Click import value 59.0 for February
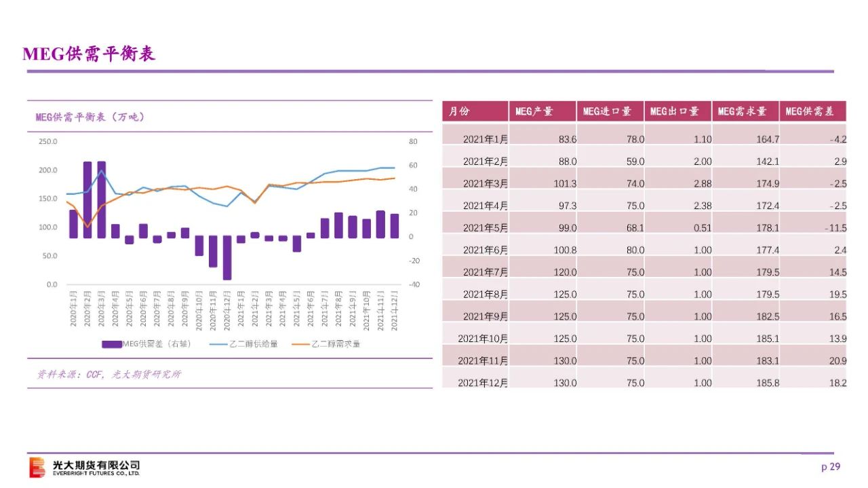Image resolution: width=868 pixels, height=488 pixels. click(635, 162)
